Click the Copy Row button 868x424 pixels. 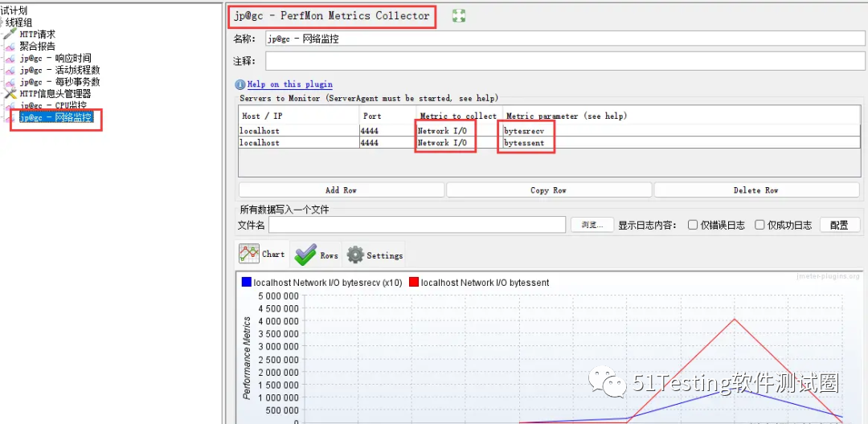549,190
